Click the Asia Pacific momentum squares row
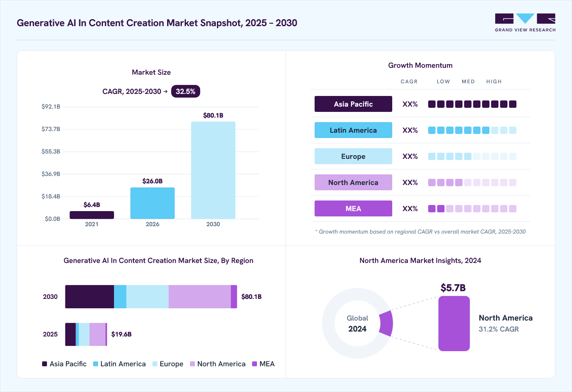The image size is (572, 392). pos(472,104)
